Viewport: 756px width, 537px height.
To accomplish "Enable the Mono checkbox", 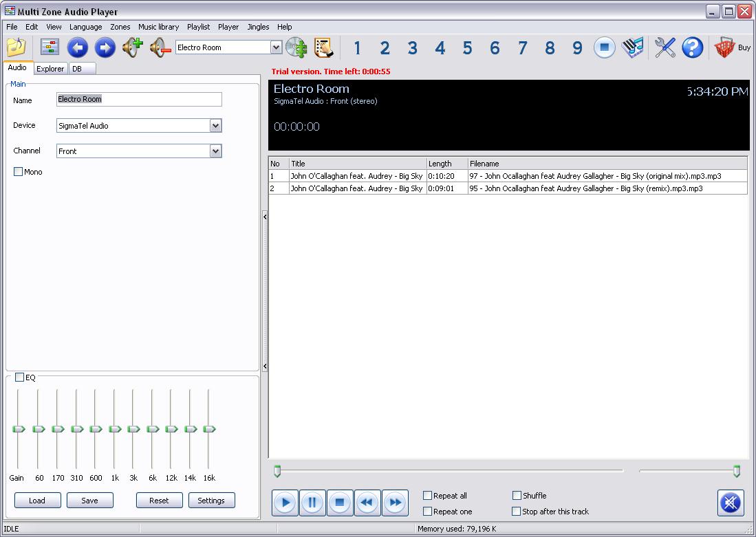I will click(17, 171).
